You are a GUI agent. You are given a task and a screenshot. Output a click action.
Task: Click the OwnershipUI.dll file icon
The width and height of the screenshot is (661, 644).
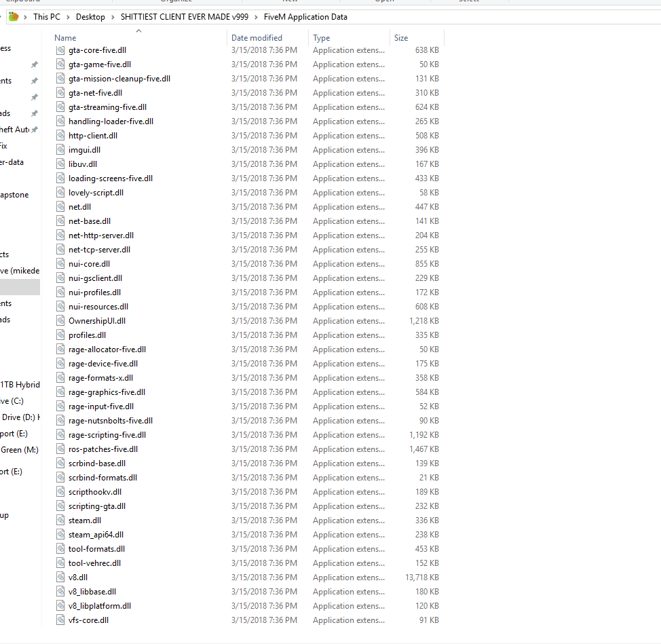click(60, 321)
